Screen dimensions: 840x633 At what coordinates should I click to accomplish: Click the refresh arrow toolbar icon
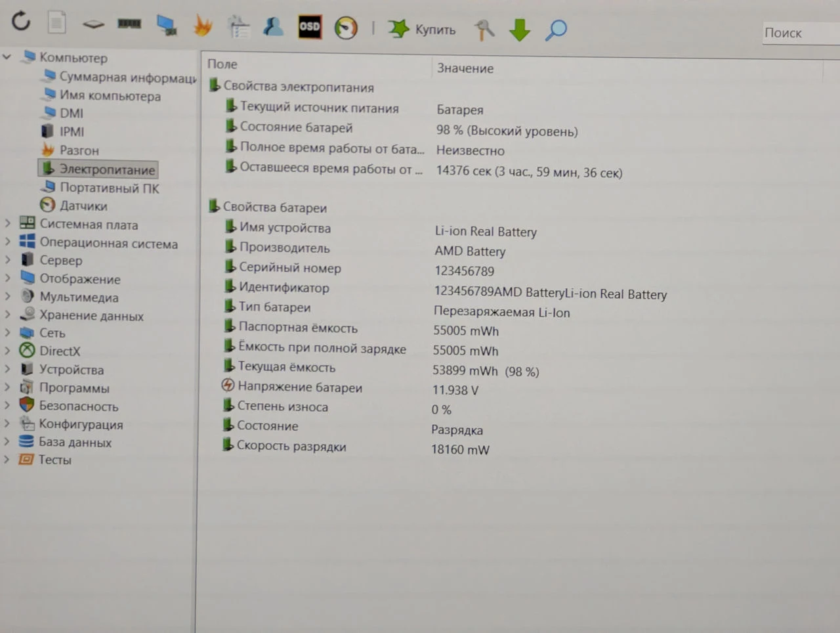coord(21,21)
